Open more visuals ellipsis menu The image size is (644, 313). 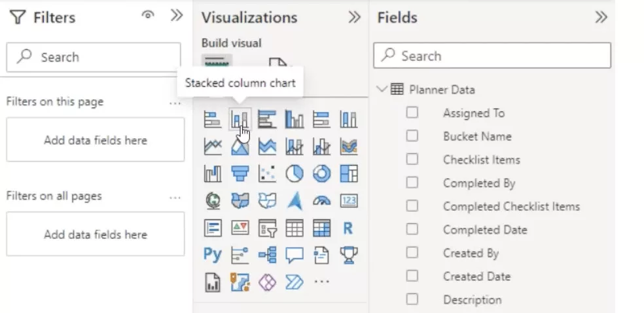[321, 282]
